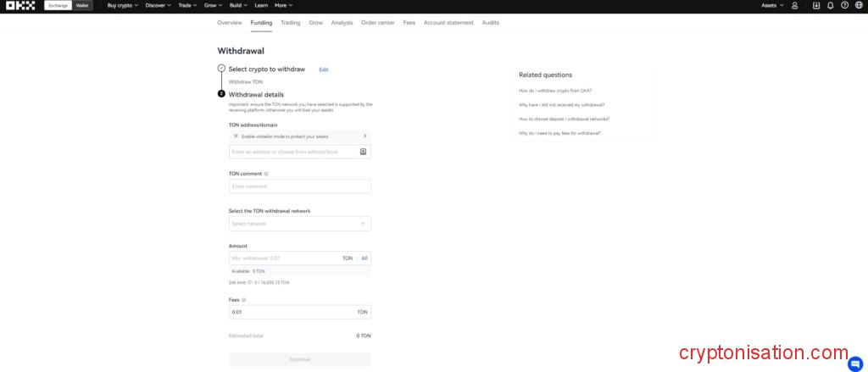Click the OKX logo in header

pos(20,5)
